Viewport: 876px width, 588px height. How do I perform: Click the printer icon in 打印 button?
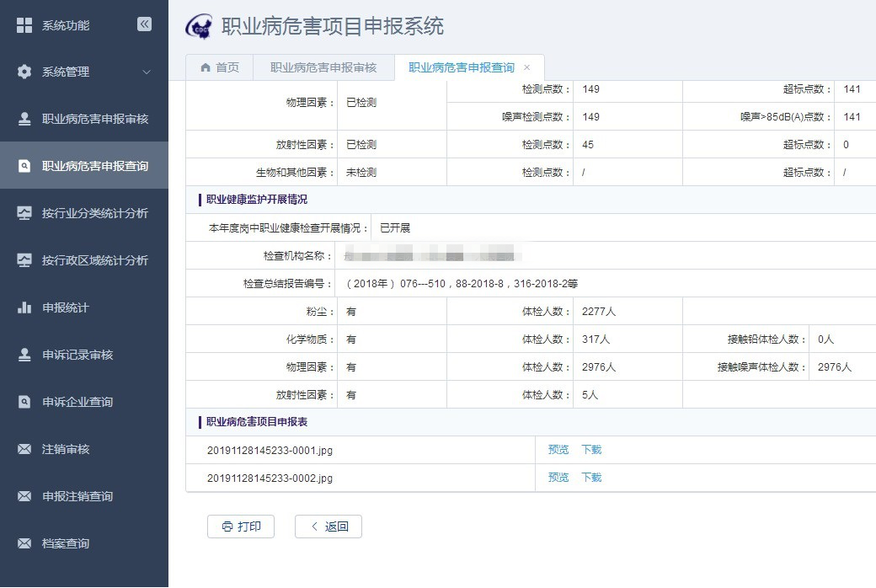pos(227,527)
